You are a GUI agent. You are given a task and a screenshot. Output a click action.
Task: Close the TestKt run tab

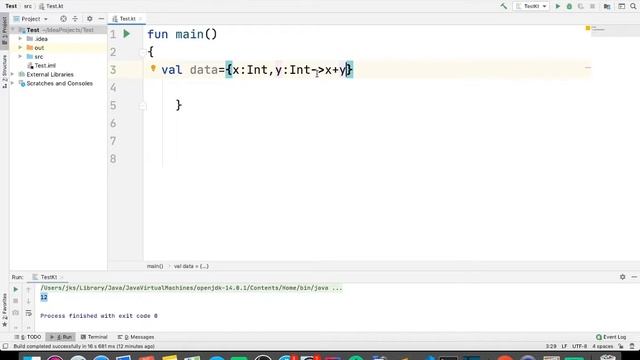tap(62, 277)
